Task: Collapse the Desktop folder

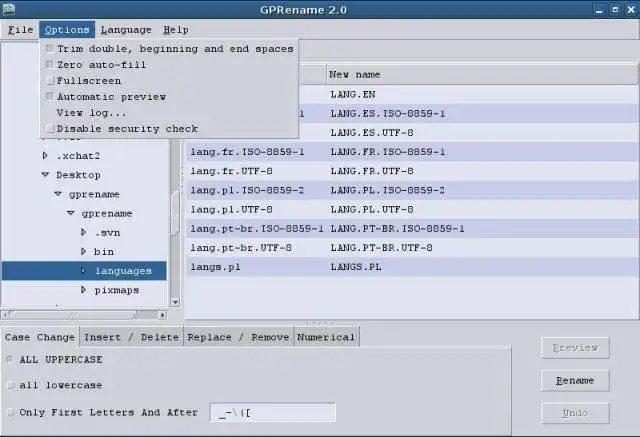Action: (45, 175)
